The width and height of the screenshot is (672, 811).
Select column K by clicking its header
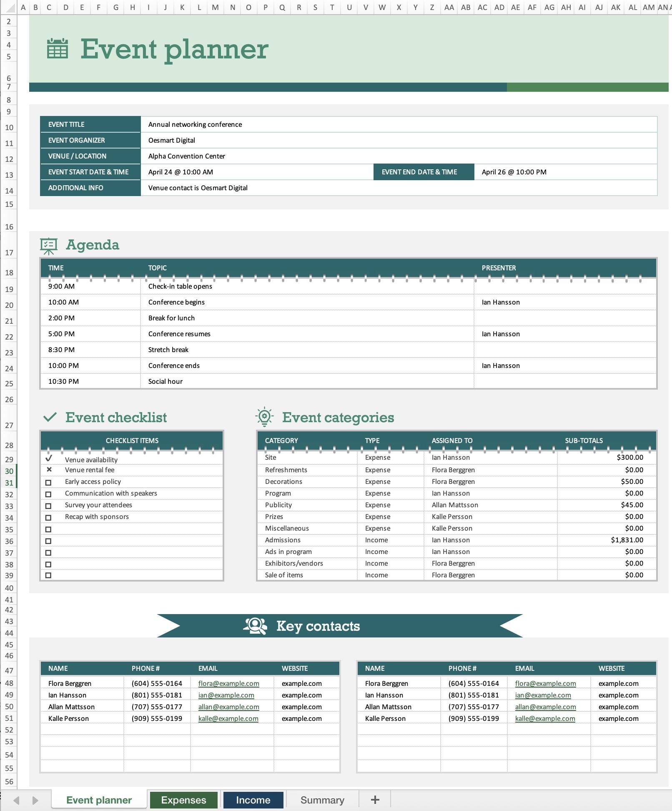tap(182, 7)
